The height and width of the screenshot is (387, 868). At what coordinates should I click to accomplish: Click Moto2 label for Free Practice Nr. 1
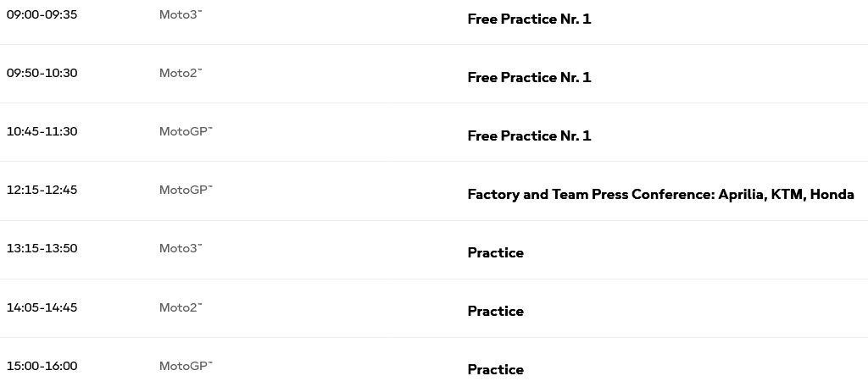pyautogui.click(x=181, y=73)
